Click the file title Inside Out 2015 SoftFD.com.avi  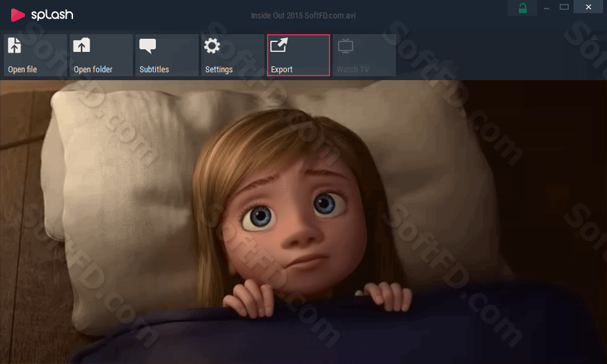coord(303,16)
